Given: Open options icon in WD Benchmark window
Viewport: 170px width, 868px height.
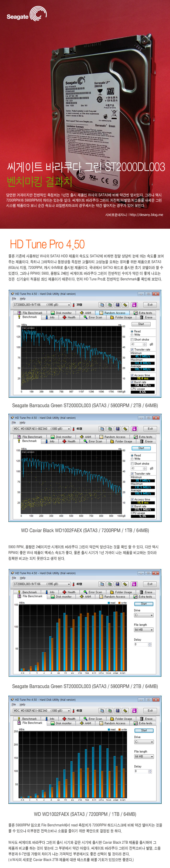Looking at the screenshot, I should pos(125,429).
